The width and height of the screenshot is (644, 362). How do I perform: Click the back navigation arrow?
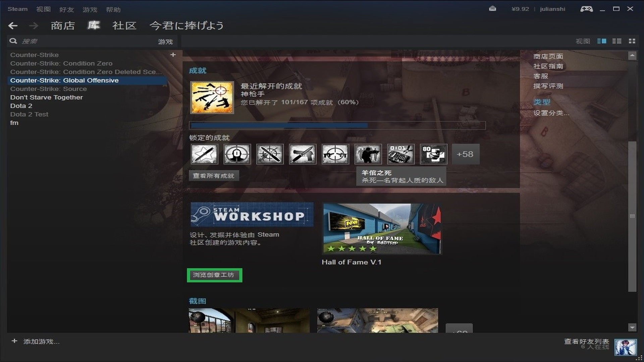[x=13, y=25]
